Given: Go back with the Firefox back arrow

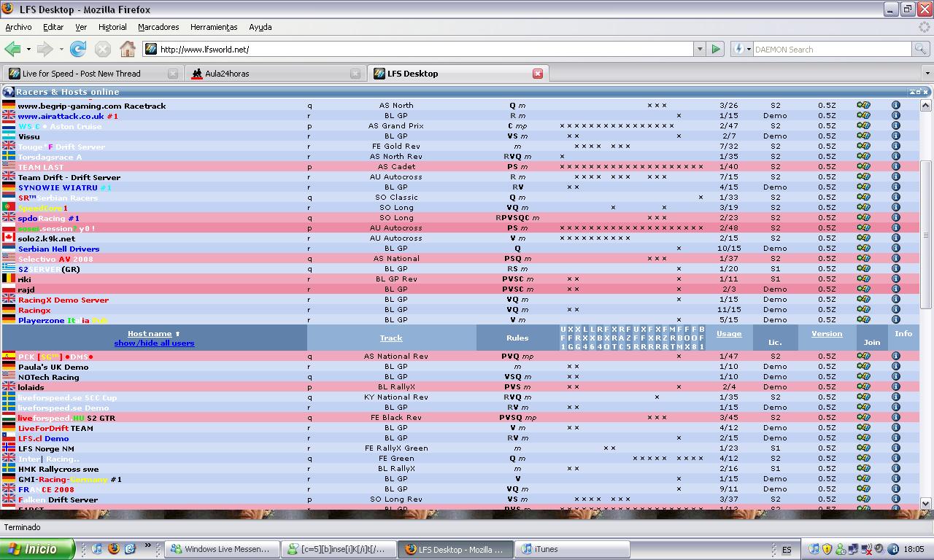Looking at the screenshot, I should 12,49.
